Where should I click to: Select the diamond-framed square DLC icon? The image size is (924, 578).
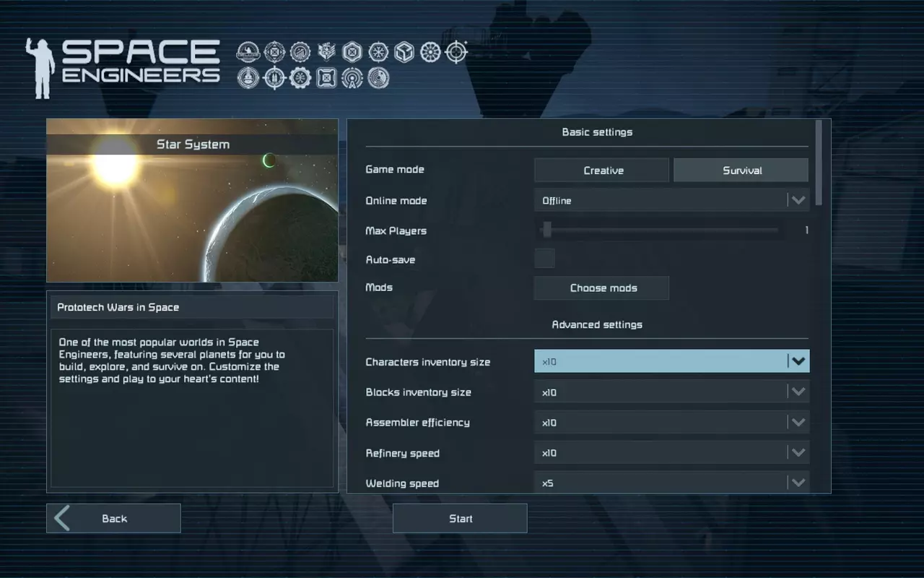(x=274, y=52)
